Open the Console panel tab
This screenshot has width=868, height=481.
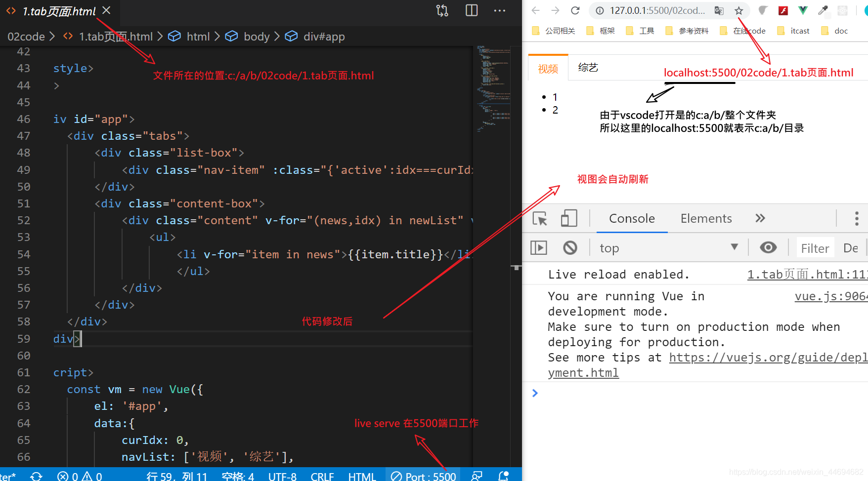632,218
